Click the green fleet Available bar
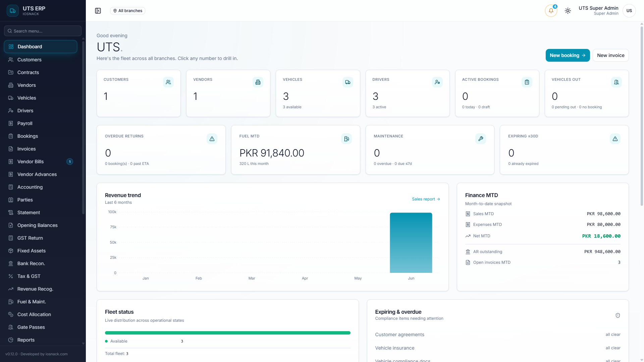The image size is (644, 362). 228,333
